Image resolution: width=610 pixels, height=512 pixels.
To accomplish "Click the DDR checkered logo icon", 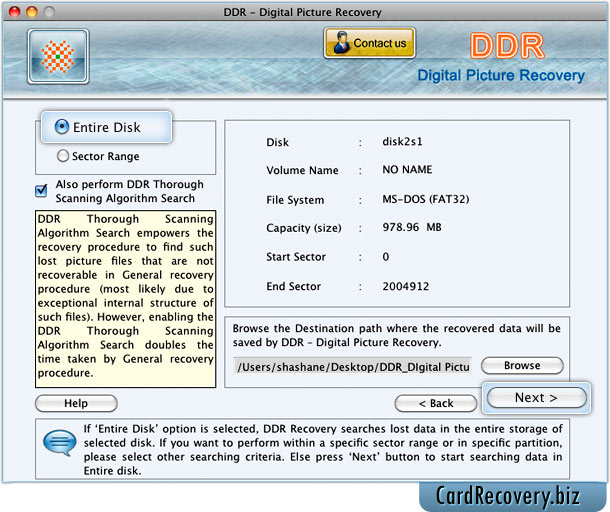I will click(x=58, y=56).
